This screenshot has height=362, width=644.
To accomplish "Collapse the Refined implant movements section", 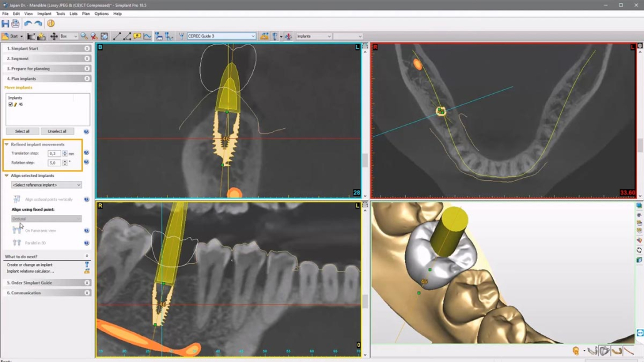I will (7, 144).
